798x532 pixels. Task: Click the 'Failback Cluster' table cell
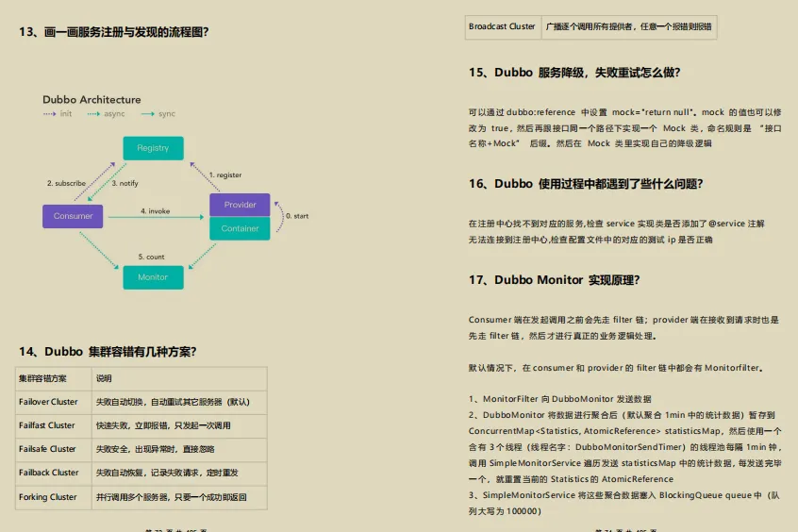pos(54,473)
